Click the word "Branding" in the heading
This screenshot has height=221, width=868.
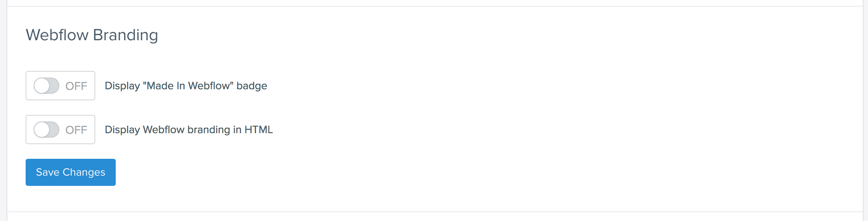(x=125, y=35)
